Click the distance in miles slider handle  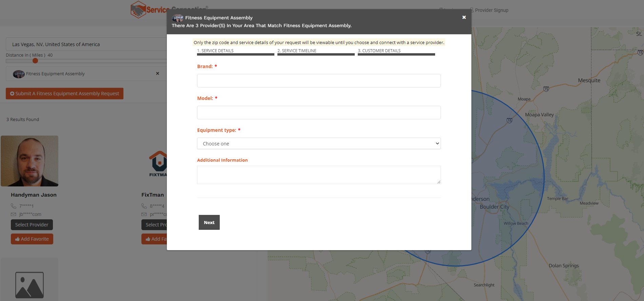click(35, 61)
